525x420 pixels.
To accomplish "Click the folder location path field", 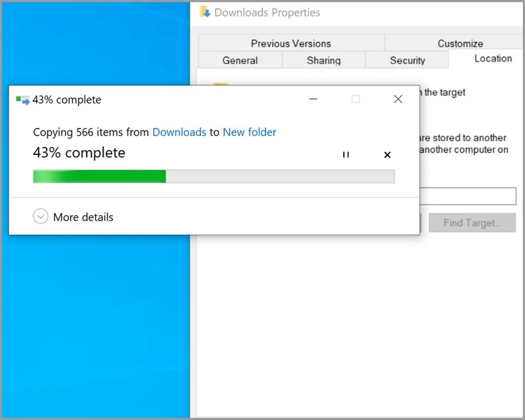I will [468, 196].
